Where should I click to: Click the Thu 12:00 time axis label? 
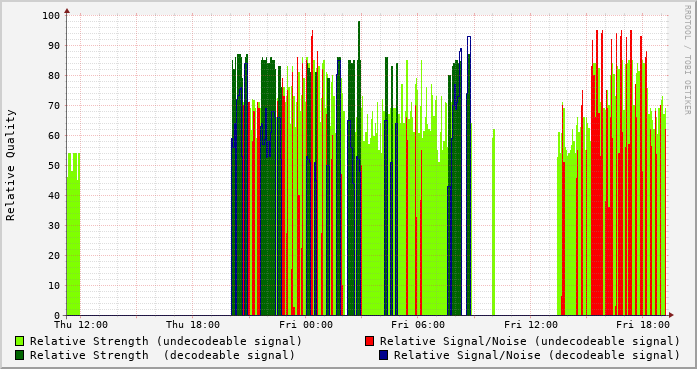click(81, 325)
